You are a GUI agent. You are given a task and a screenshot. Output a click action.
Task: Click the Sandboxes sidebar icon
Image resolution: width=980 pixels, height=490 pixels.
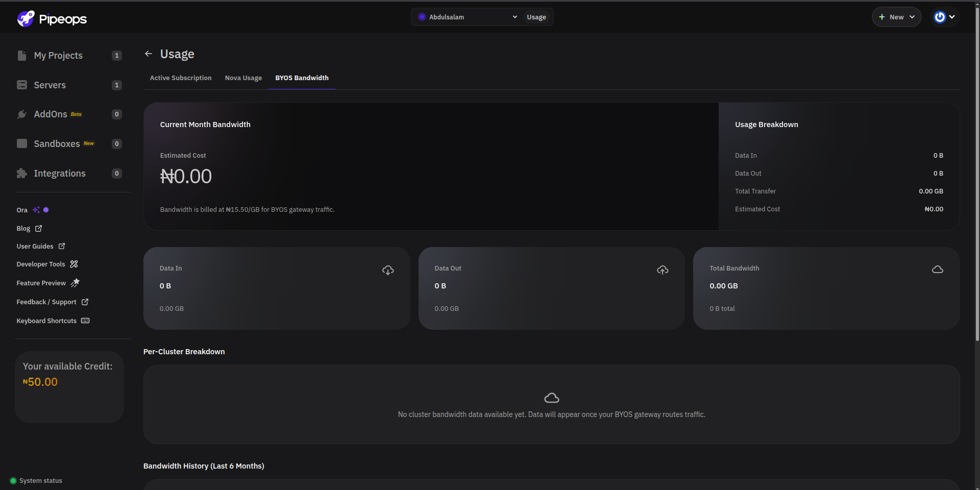[22, 143]
